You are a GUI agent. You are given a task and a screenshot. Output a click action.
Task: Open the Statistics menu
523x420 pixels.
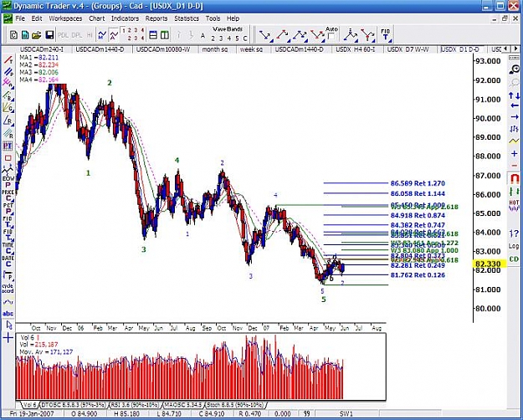coord(187,18)
